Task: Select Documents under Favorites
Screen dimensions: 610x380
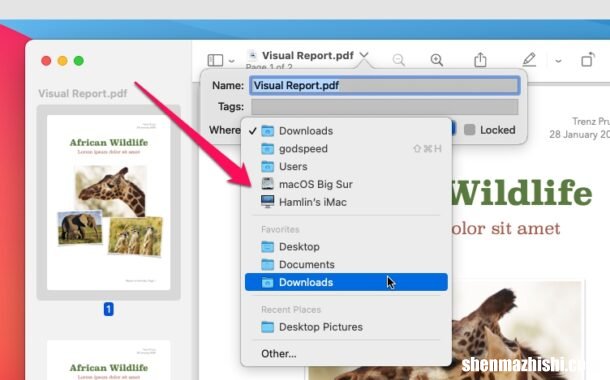Action: coord(346,264)
